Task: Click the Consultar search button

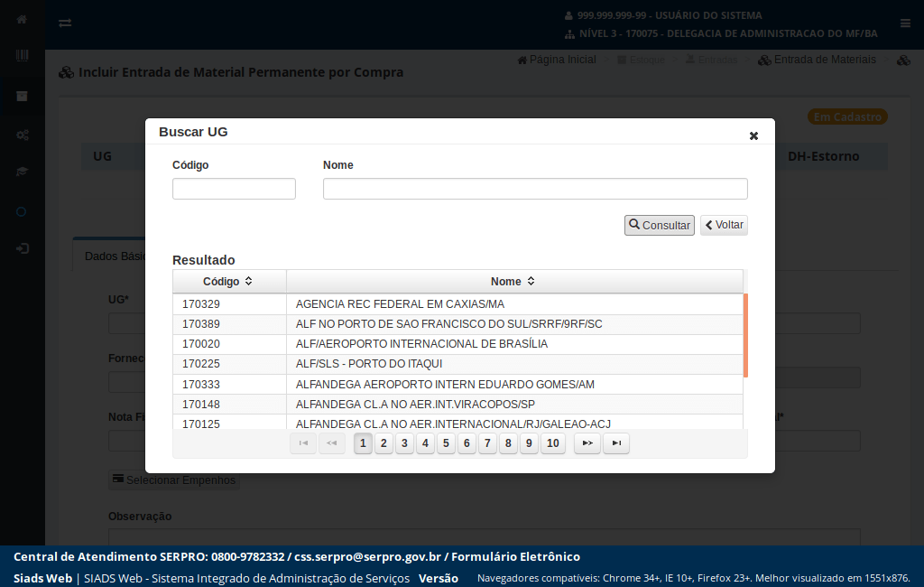Action: 659,225
